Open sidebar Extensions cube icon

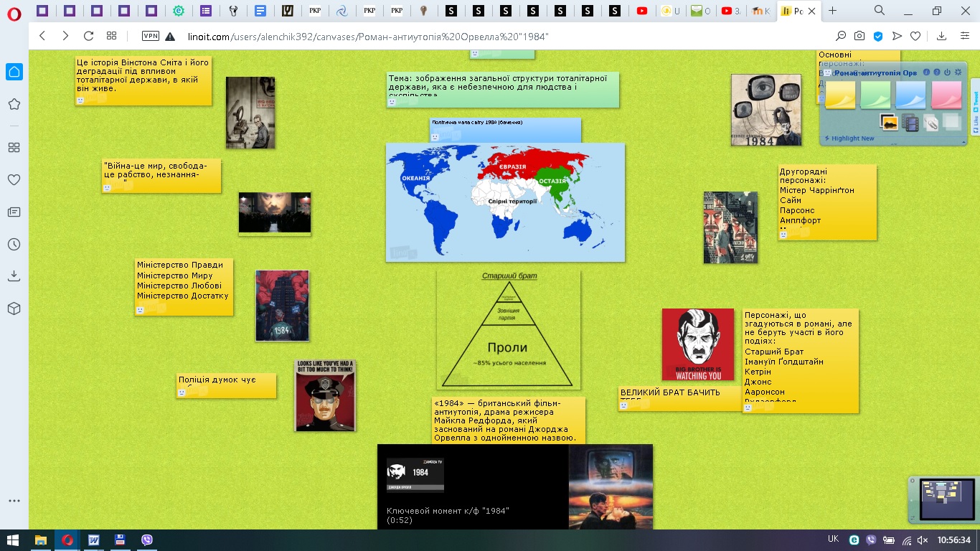(14, 308)
